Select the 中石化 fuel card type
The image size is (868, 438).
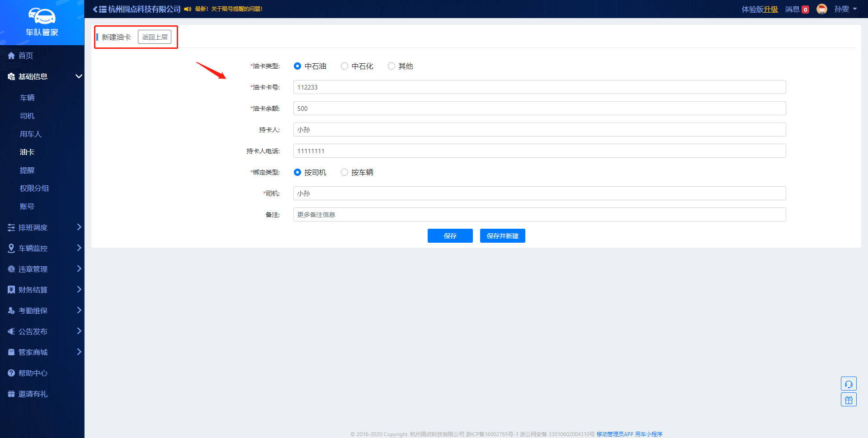pos(344,66)
